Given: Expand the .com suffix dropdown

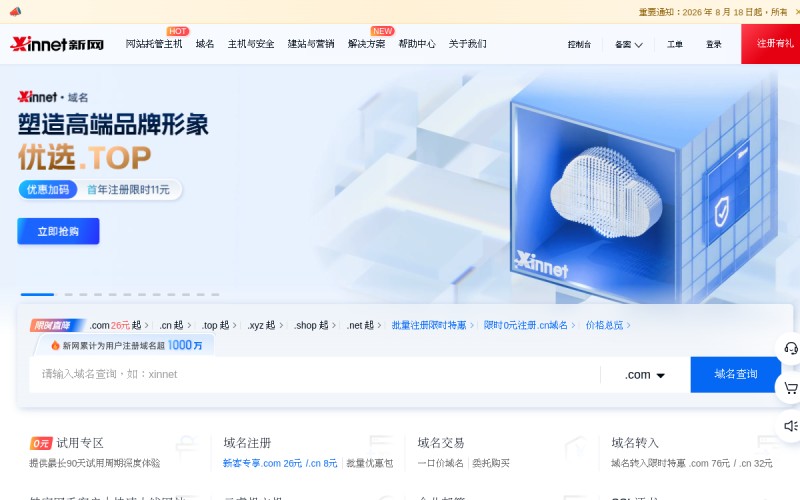Looking at the screenshot, I should pyautogui.click(x=645, y=375).
